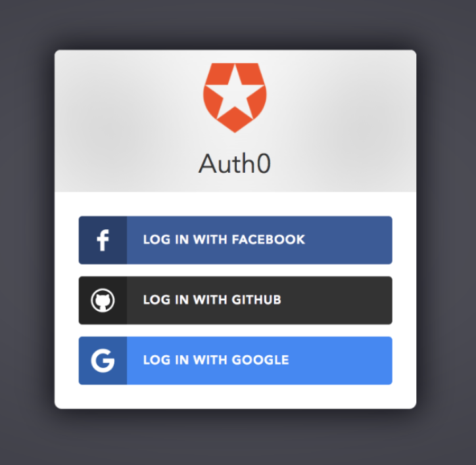Select the dark blue Facebook icon square

pyautogui.click(x=103, y=240)
